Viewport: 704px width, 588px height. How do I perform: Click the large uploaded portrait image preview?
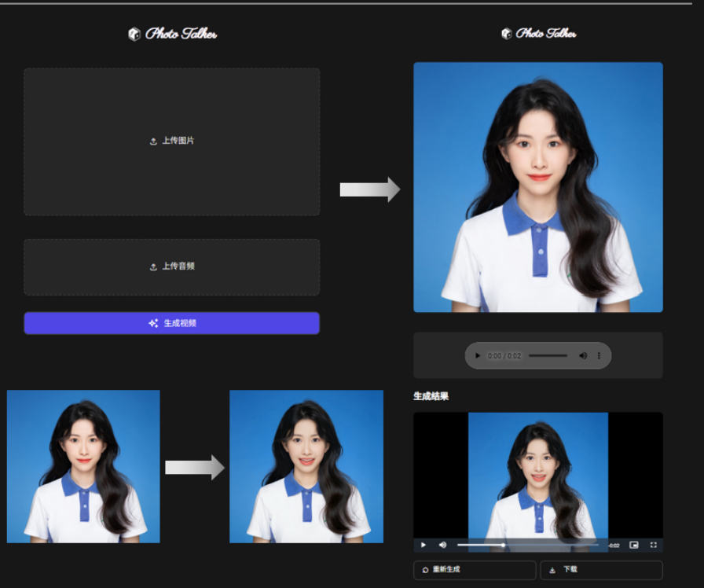538,187
